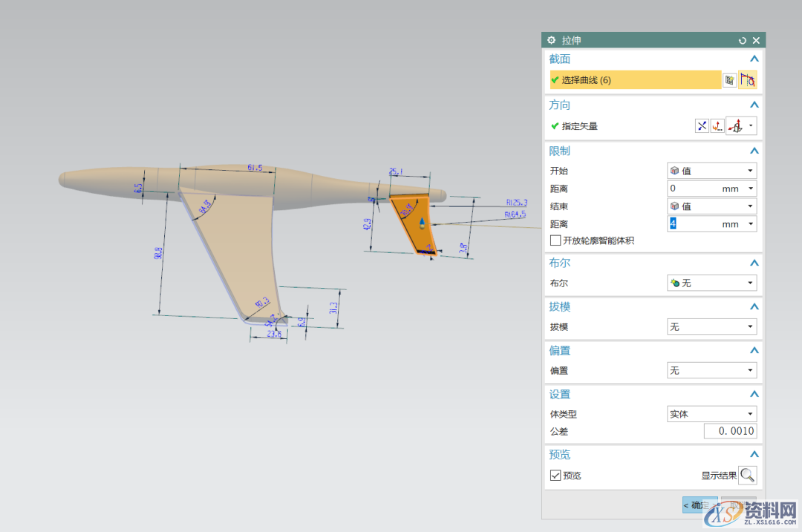Close the 拉伸 dialog

[756, 41]
